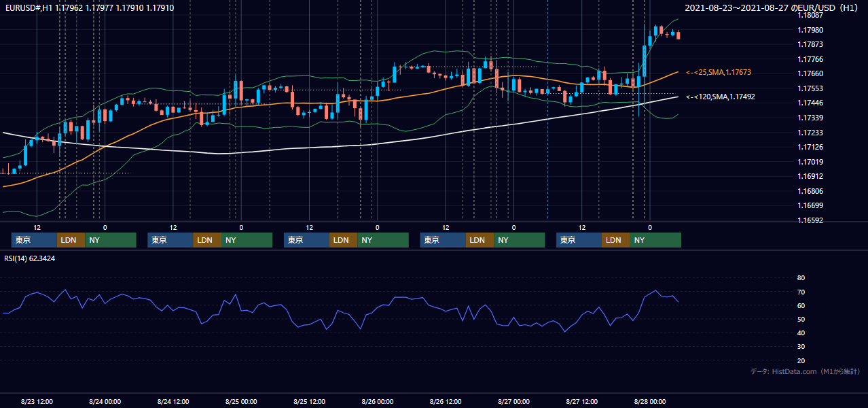Viewport: 868px width, 408px height.
Task: Click price axis value 1.16592
Action: (811, 220)
